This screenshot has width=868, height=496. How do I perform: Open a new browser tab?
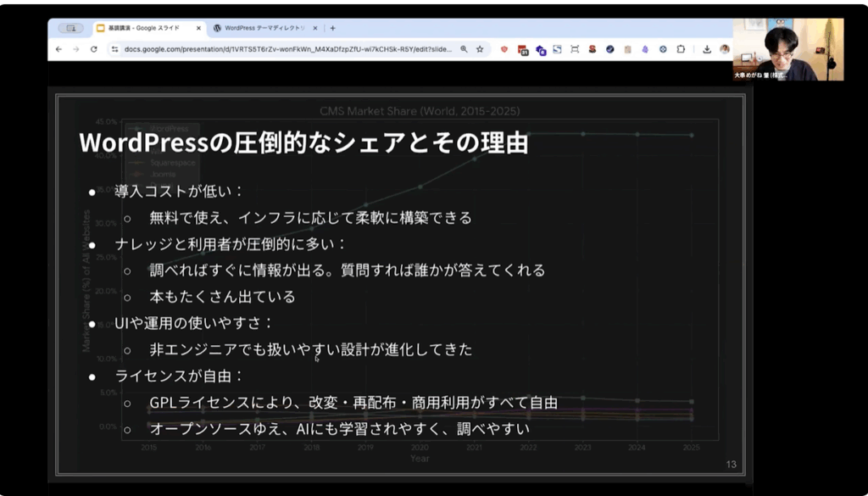(332, 28)
